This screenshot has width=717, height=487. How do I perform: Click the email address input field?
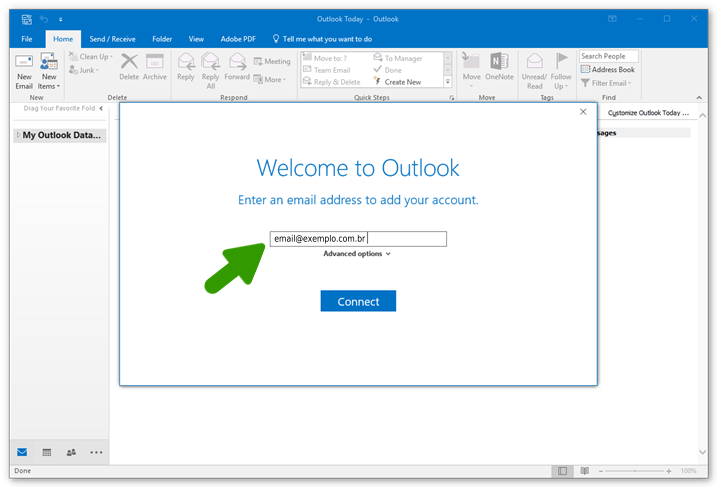coord(358,239)
